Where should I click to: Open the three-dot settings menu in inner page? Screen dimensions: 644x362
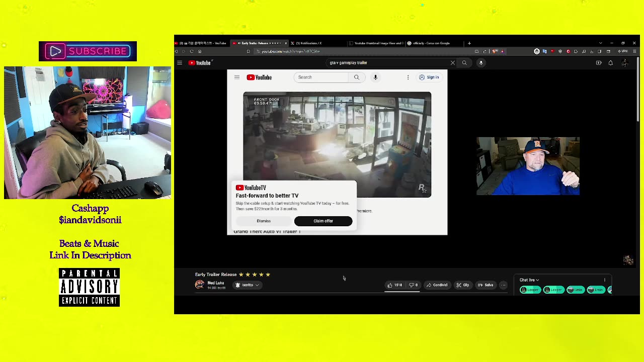coord(408,77)
